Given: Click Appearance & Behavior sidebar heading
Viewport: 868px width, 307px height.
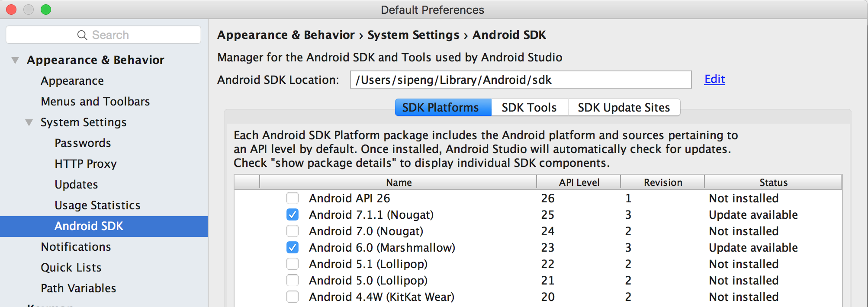Looking at the screenshot, I should click(x=96, y=60).
